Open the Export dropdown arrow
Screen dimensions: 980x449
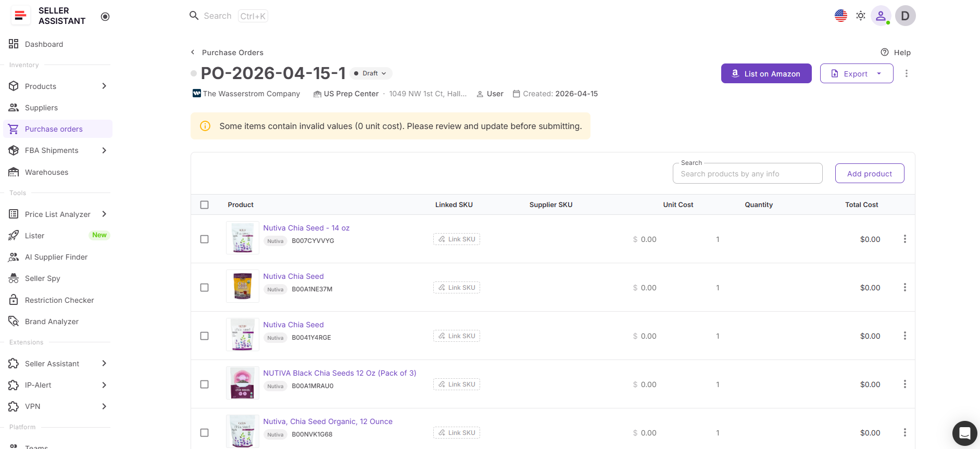point(880,73)
